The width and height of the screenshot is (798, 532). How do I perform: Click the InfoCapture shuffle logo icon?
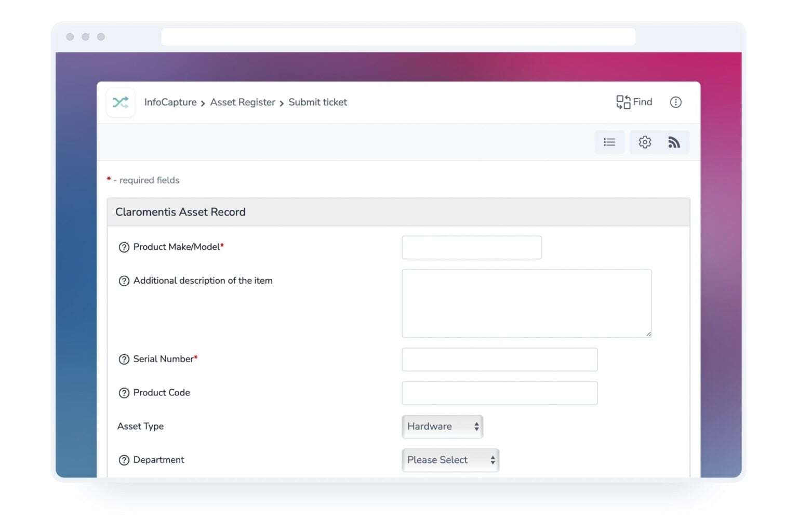[x=120, y=102]
